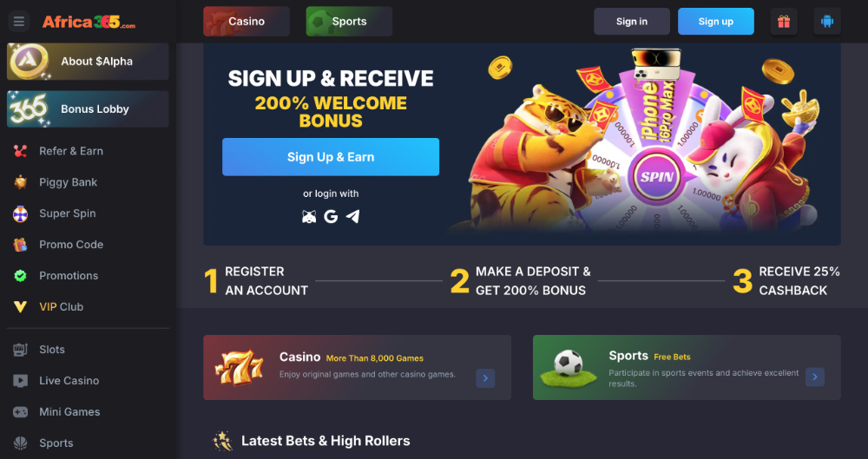This screenshot has height=459, width=868.
Task: Open the About $Alpha banner
Action: pos(88,62)
